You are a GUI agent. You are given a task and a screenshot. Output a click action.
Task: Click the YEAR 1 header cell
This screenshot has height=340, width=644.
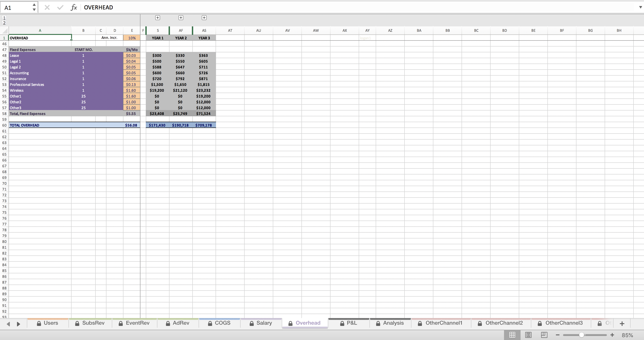click(157, 38)
